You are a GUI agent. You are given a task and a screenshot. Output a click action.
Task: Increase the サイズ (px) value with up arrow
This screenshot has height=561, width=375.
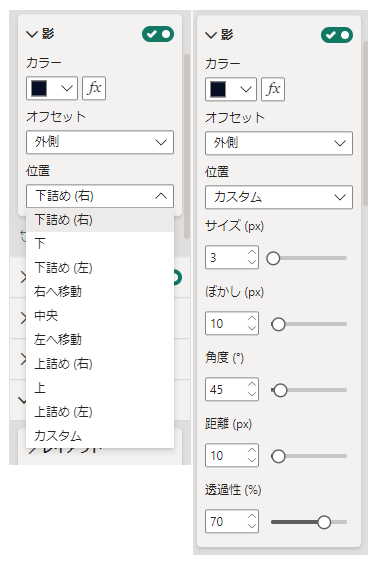click(252, 252)
